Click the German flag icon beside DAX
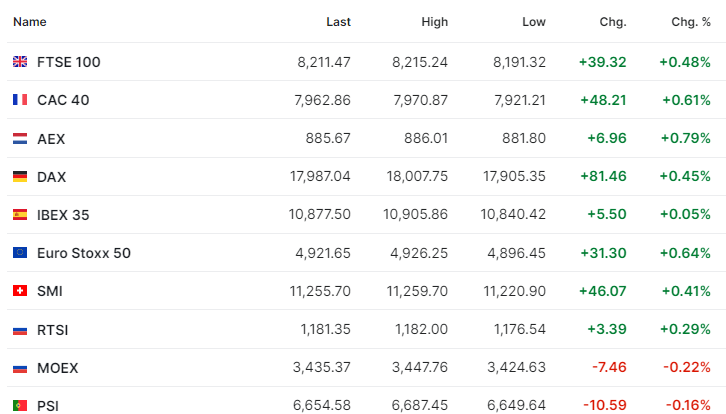Viewport: 726px width, 414px height. click(x=20, y=176)
